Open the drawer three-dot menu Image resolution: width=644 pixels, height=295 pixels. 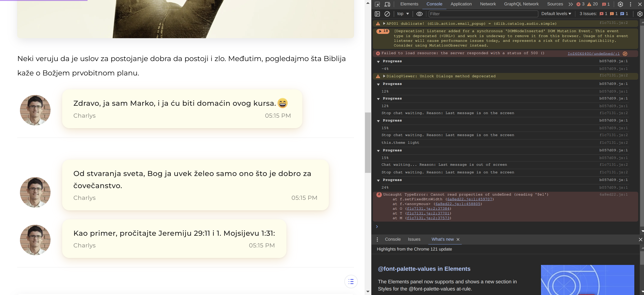coord(377,240)
